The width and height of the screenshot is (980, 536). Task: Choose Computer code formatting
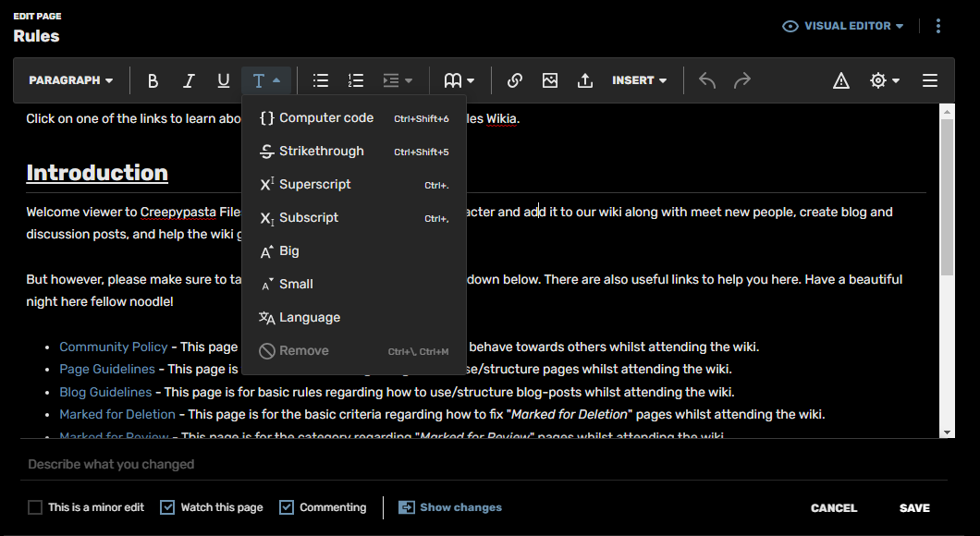(354, 118)
